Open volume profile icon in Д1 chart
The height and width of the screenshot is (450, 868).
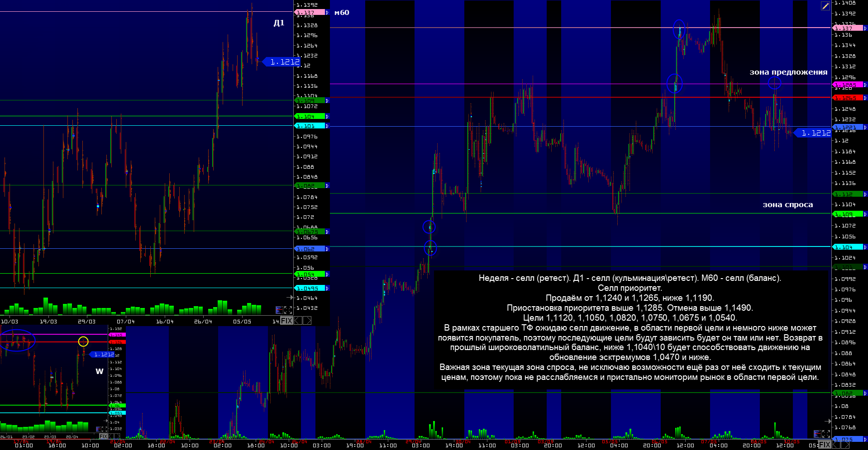pos(279,310)
